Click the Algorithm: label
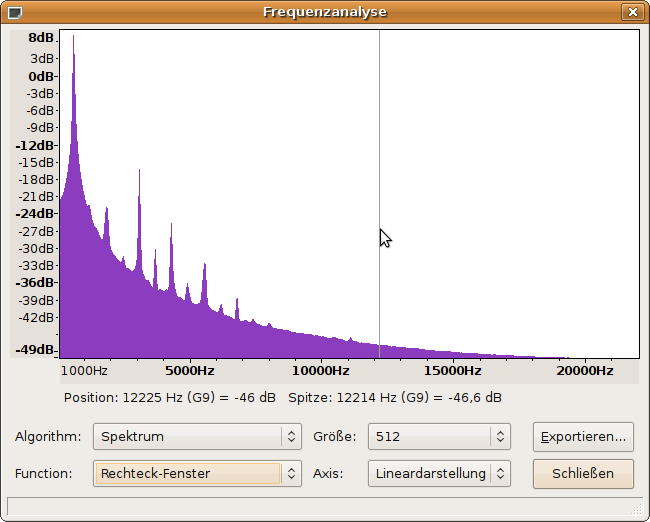This screenshot has width=650, height=522. click(x=48, y=437)
